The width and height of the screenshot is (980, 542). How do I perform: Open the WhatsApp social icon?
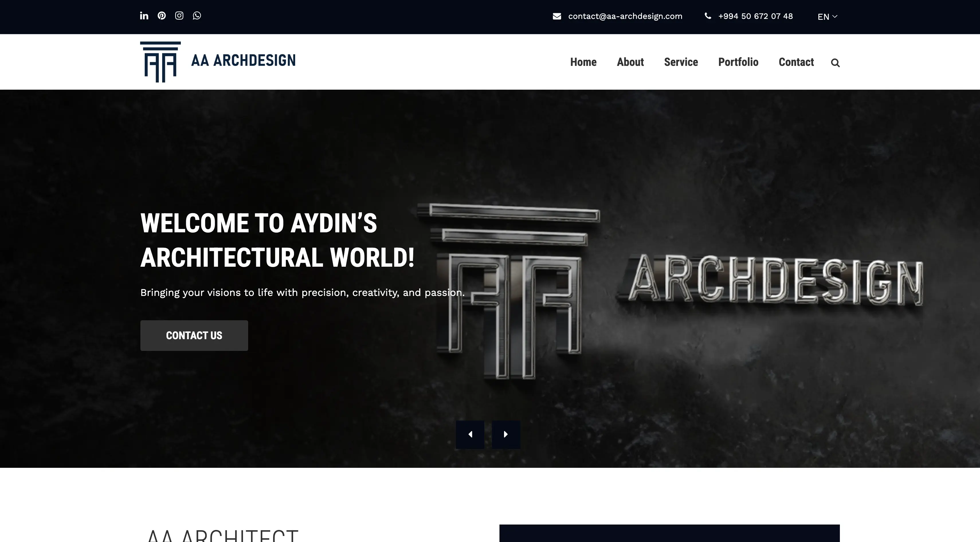197,15
